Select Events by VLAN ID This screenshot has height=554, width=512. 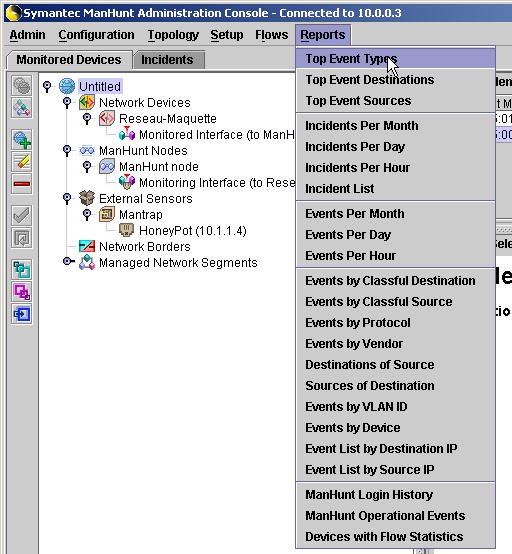tap(395, 407)
